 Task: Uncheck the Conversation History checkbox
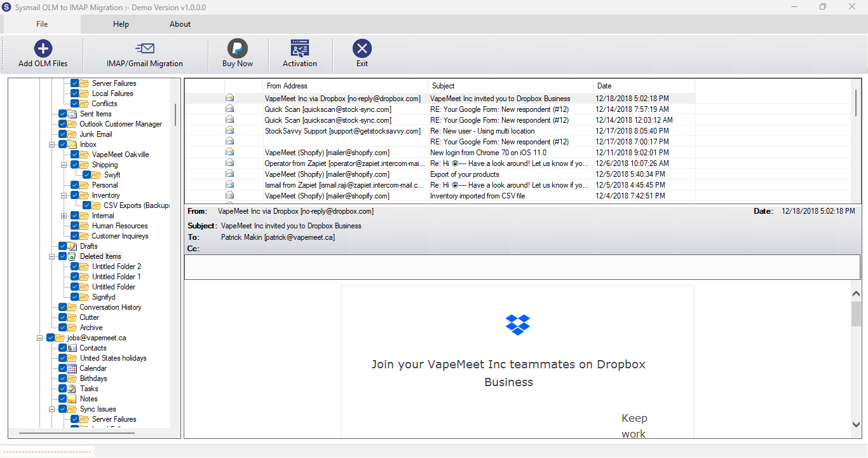point(62,307)
